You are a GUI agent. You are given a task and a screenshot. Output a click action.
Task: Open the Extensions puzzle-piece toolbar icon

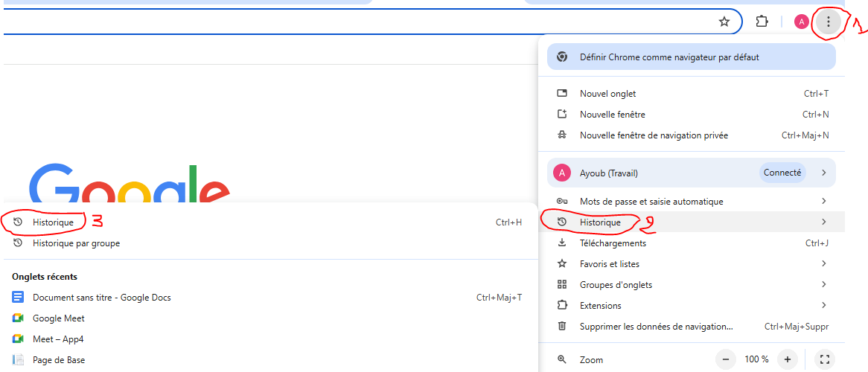762,22
